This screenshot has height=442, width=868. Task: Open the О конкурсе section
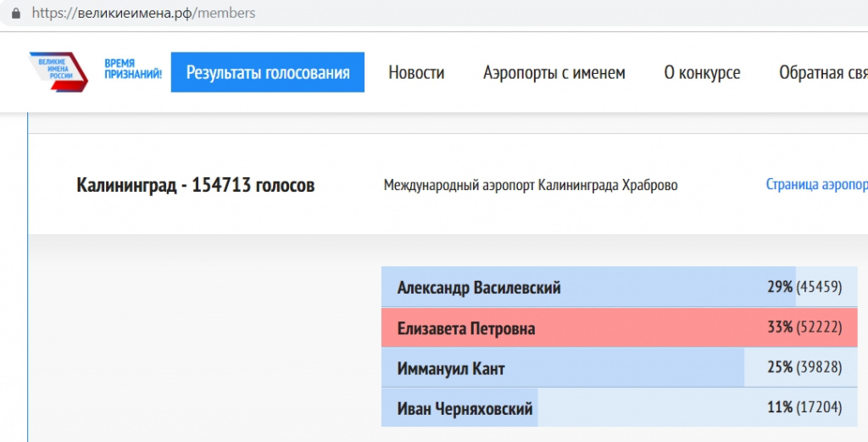(702, 73)
